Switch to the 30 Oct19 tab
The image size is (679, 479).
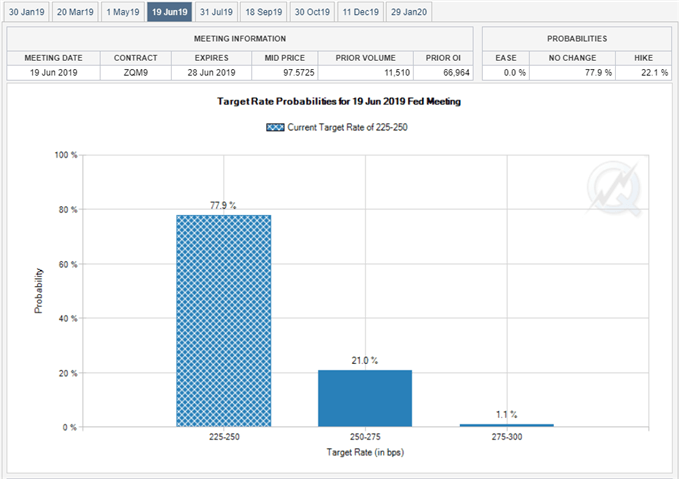click(312, 12)
